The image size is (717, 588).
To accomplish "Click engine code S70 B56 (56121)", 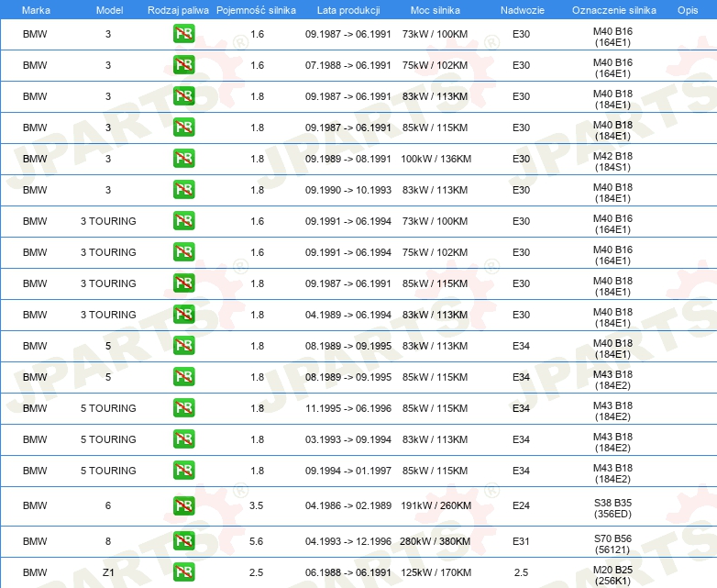I will [612, 544].
